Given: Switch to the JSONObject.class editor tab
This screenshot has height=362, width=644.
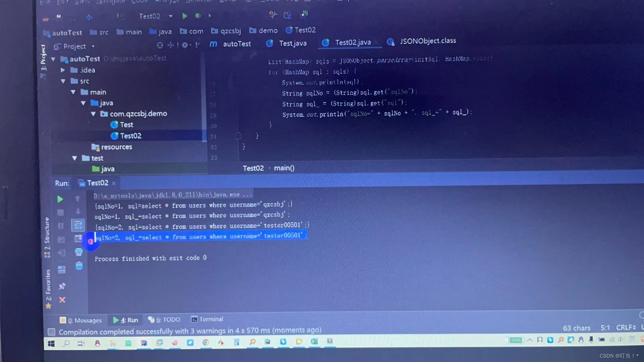Looking at the screenshot, I should click(x=422, y=41).
